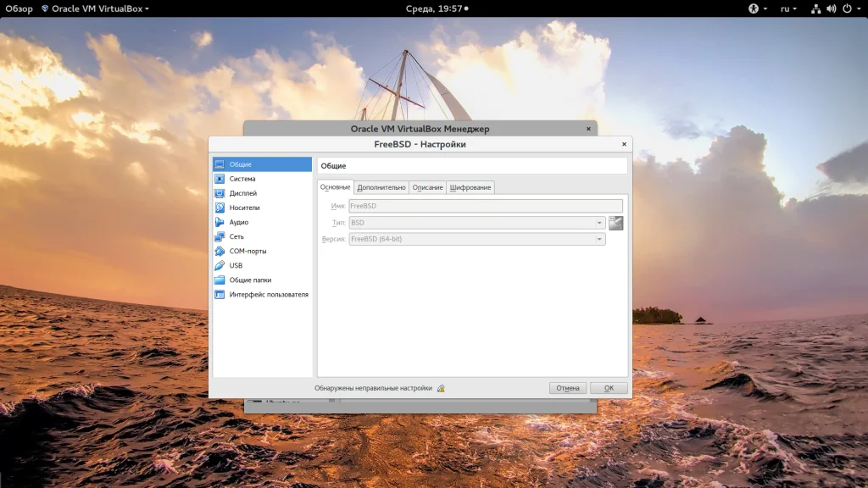This screenshot has height=488, width=868.
Task: Select Интерфейс пользователя in the sidebar
Action: coord(268,294)
